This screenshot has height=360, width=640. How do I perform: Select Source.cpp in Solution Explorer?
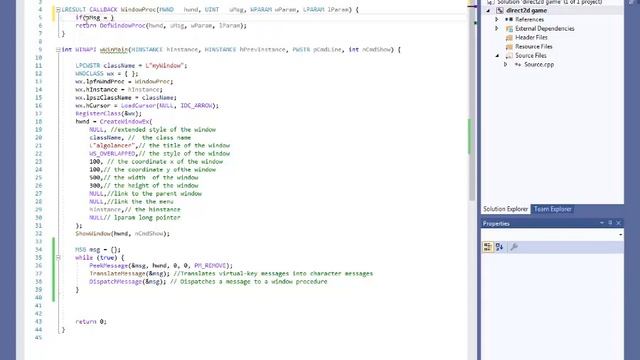(539, 64)
